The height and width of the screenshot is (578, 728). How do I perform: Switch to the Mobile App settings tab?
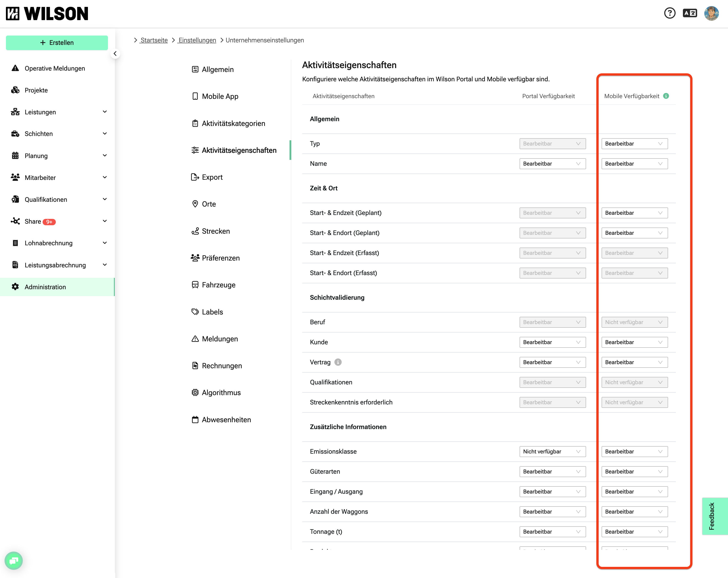(x=220, y=96)
